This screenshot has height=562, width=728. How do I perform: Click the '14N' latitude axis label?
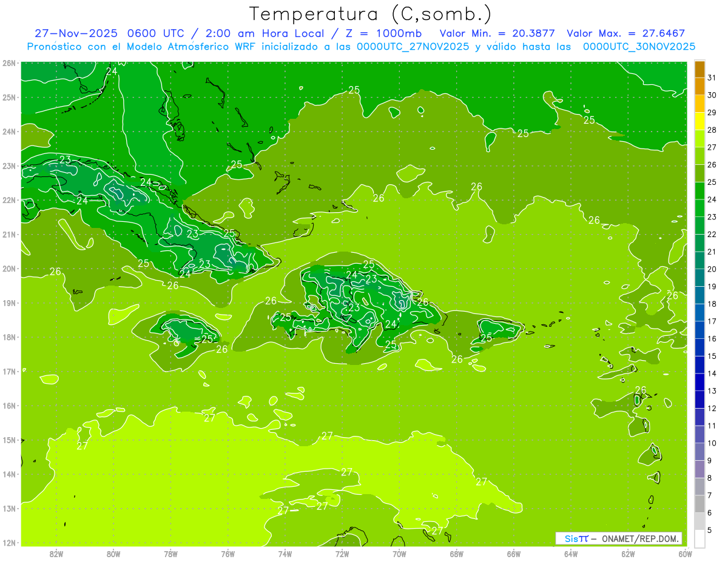(8, 474)
